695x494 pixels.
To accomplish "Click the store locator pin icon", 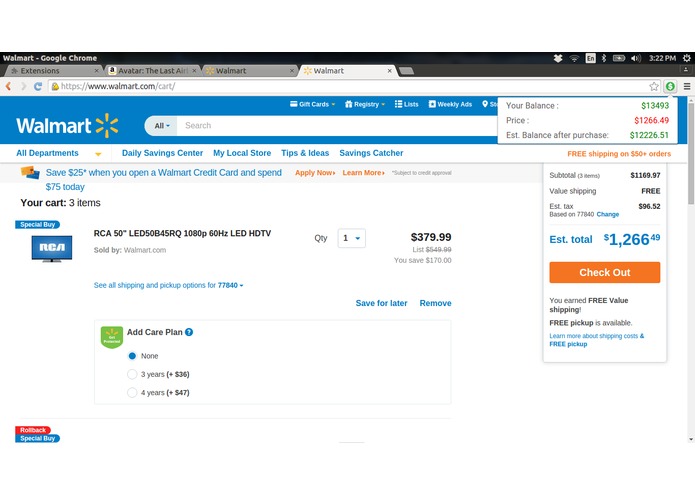I will click(485, 104).
